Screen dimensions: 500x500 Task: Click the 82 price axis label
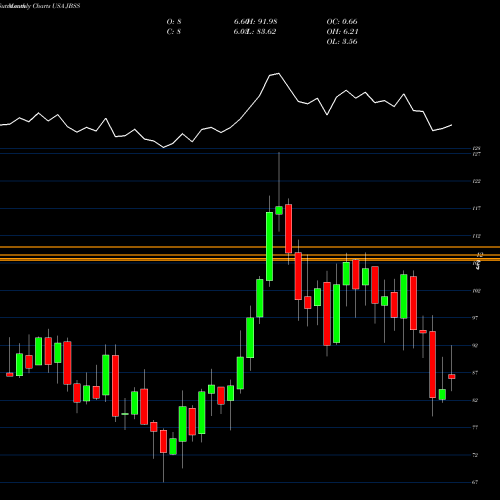point(476,400)
